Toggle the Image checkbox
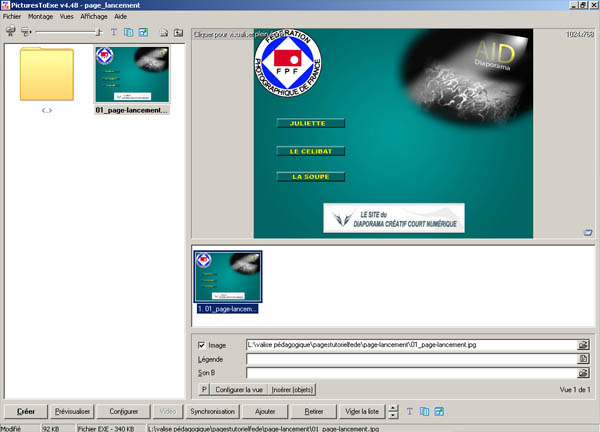The height and width of the screenshot is (432, 600). [202, 345]
